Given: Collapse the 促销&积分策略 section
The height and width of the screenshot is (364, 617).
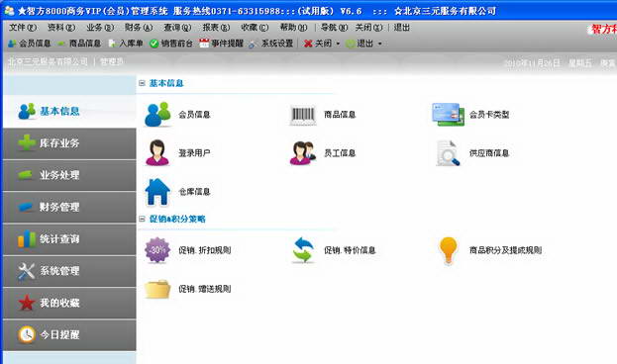Looking at the screenshot, I should click(142, 219).
